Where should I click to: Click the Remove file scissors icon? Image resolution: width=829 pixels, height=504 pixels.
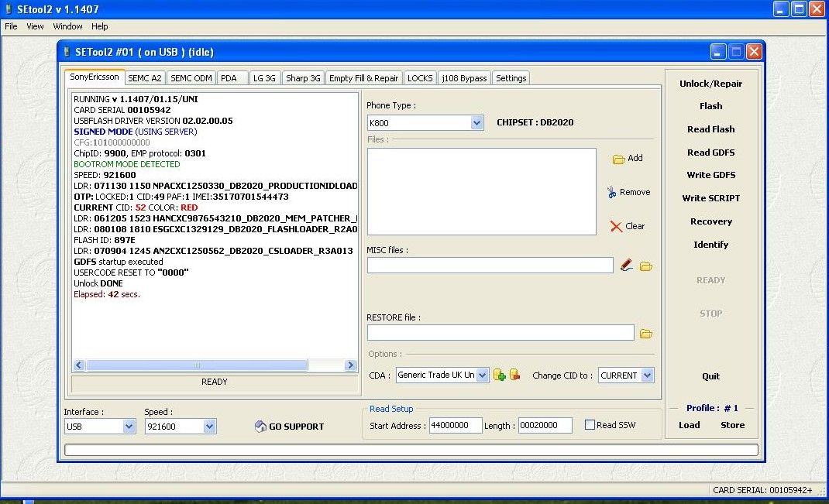612,192
